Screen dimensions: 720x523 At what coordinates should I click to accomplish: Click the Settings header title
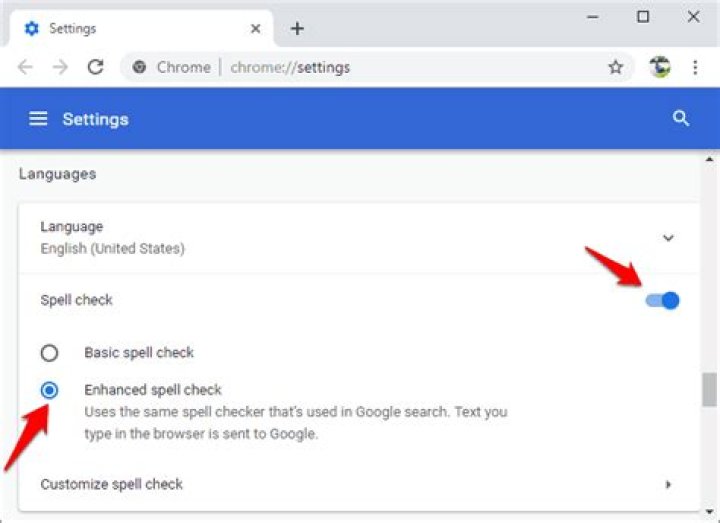[96, 119]
